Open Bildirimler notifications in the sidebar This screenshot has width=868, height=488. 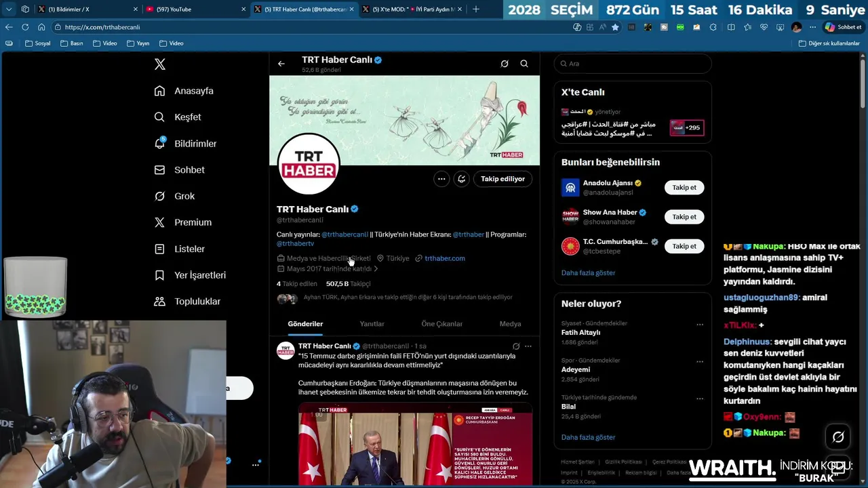185,144
